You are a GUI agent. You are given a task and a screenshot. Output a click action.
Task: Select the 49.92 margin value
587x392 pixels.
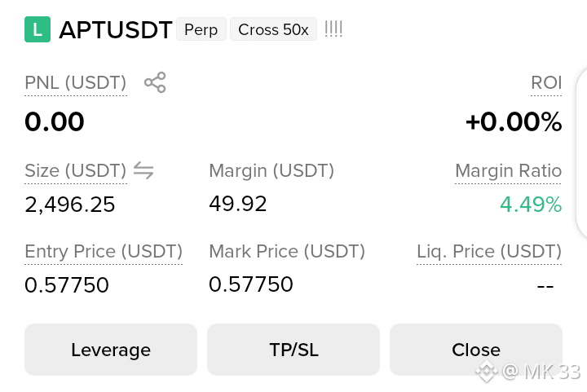(x=238, y=204)
